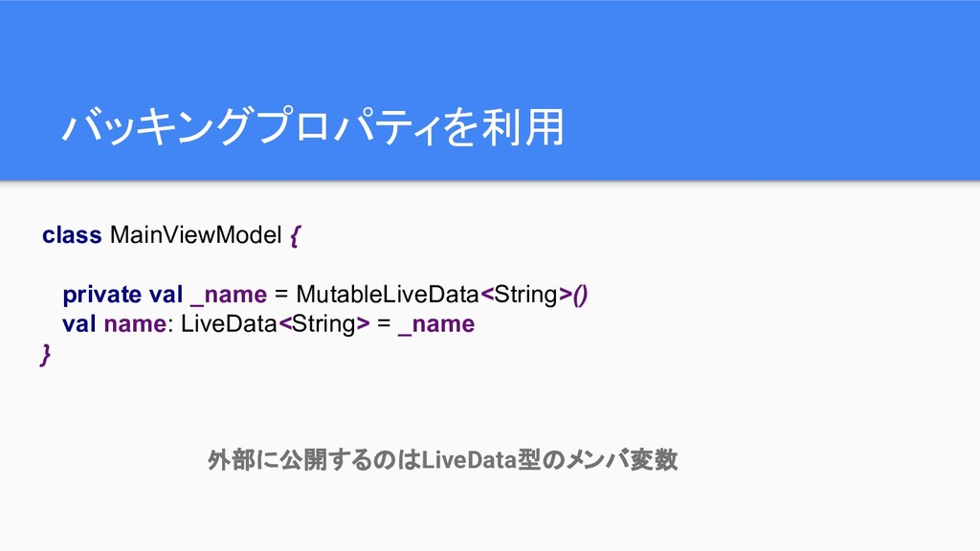
Task: Click 'String' inside LiveData generics
Action: pyautogui.click(x=323, y=324)
